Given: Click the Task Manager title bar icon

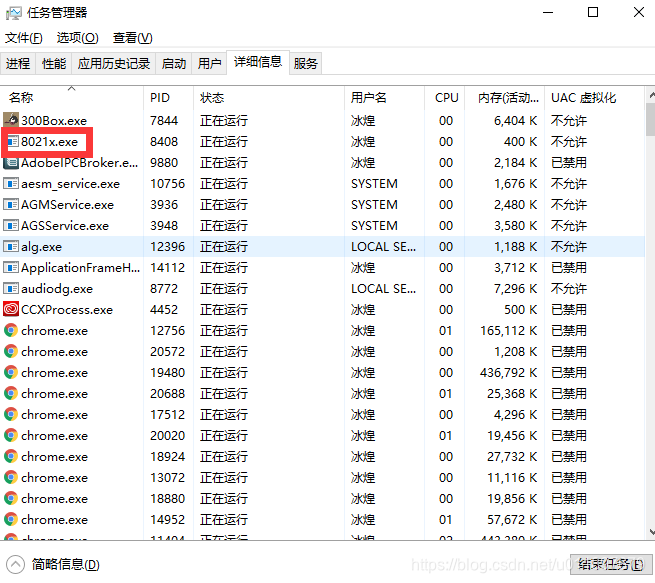Looking at the screenshot, I should pos(13,13).
